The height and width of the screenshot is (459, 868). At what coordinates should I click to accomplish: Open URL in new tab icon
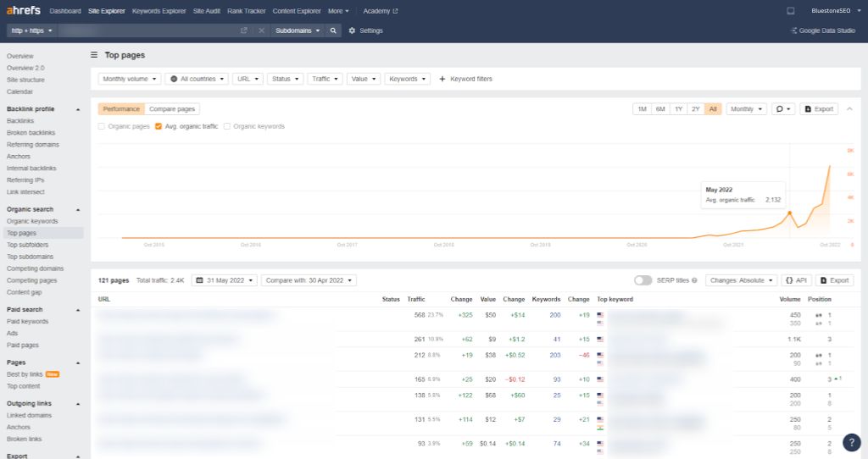coord(244,30)
